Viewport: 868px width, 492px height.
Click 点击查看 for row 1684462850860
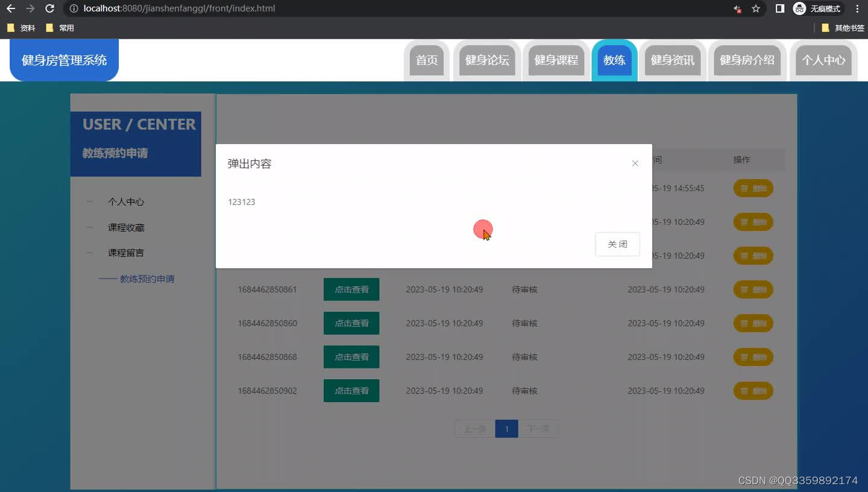[351, 323]
